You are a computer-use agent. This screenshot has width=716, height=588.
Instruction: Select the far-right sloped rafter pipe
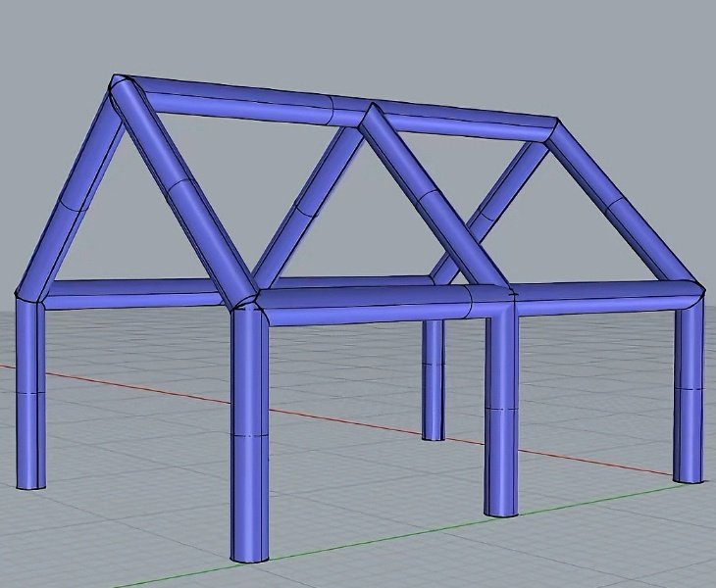pos(628,208)
